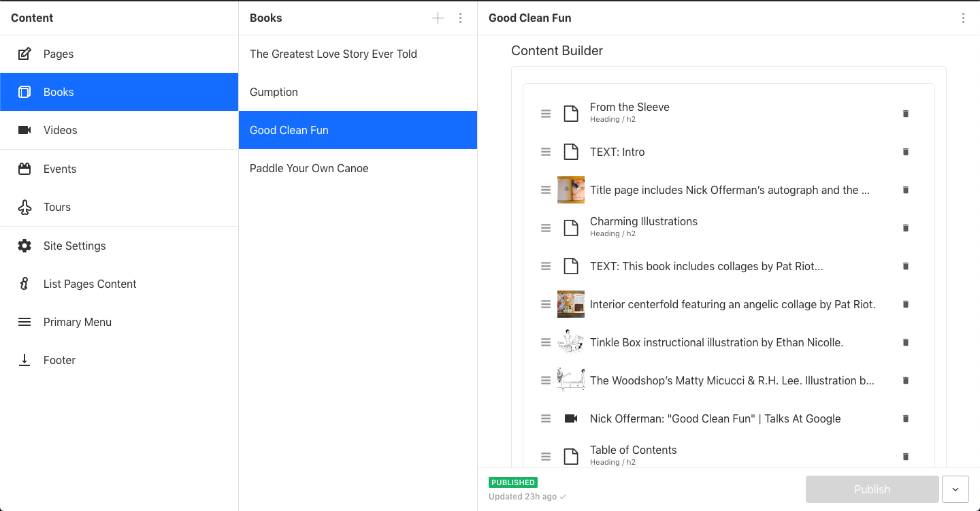Select the Events calendar icon
Viewport: 980px width, 511px height.
point(24,169)
